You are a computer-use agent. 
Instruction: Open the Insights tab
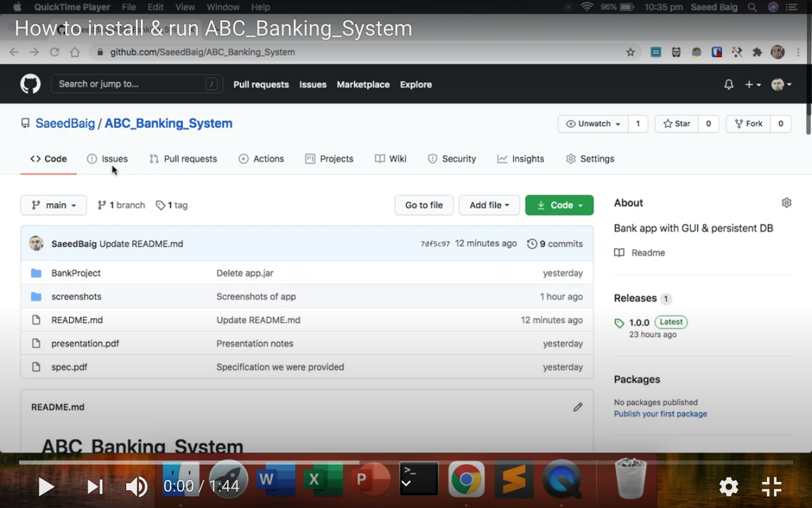click(521, 159)
